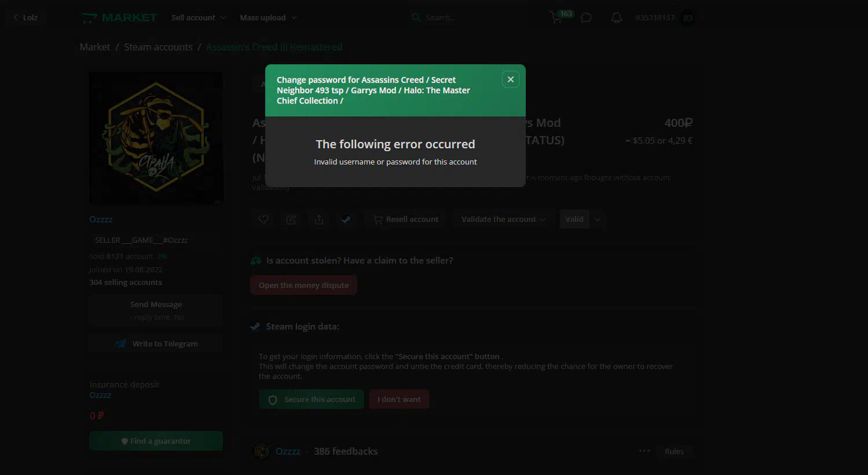Expand the chevron beside Valid
Screen dimensions: 868x475
coord(598,220)
